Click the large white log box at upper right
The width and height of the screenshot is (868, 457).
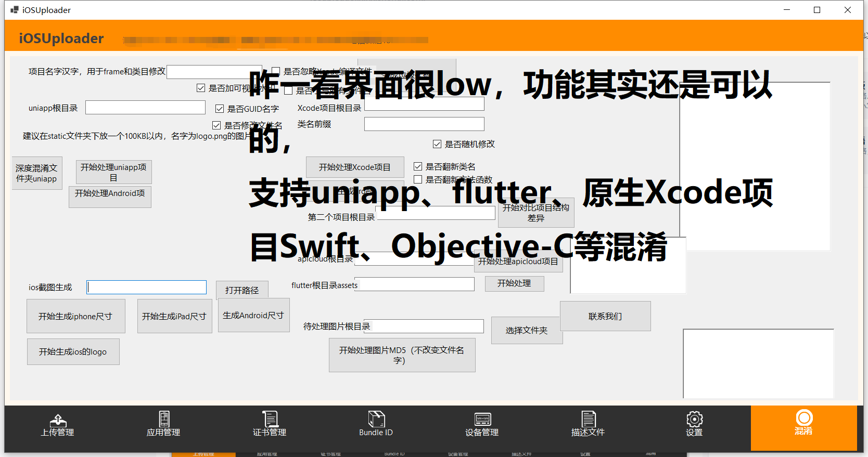pyautogui.click(x=755, y=166)
